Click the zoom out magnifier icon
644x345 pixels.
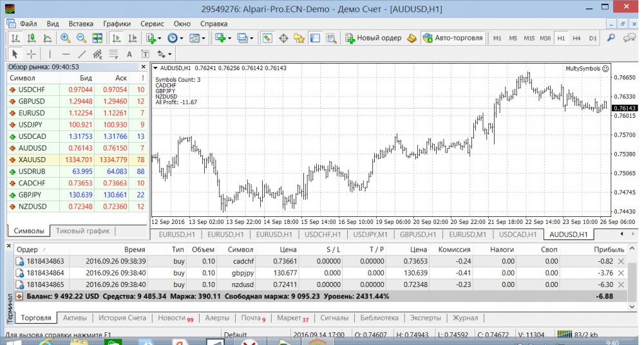pos(81,38)
